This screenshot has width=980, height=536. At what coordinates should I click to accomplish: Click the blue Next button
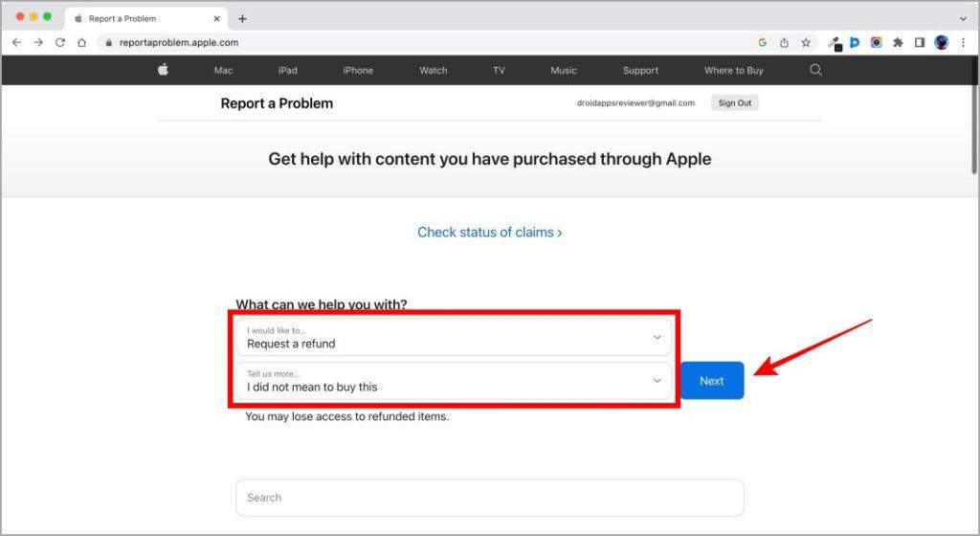point(712,380)
